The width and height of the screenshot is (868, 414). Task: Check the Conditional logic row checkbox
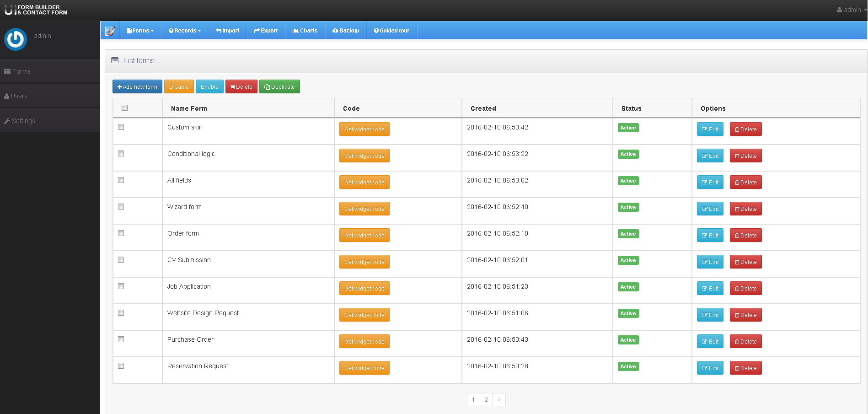[x=121, y=154]
